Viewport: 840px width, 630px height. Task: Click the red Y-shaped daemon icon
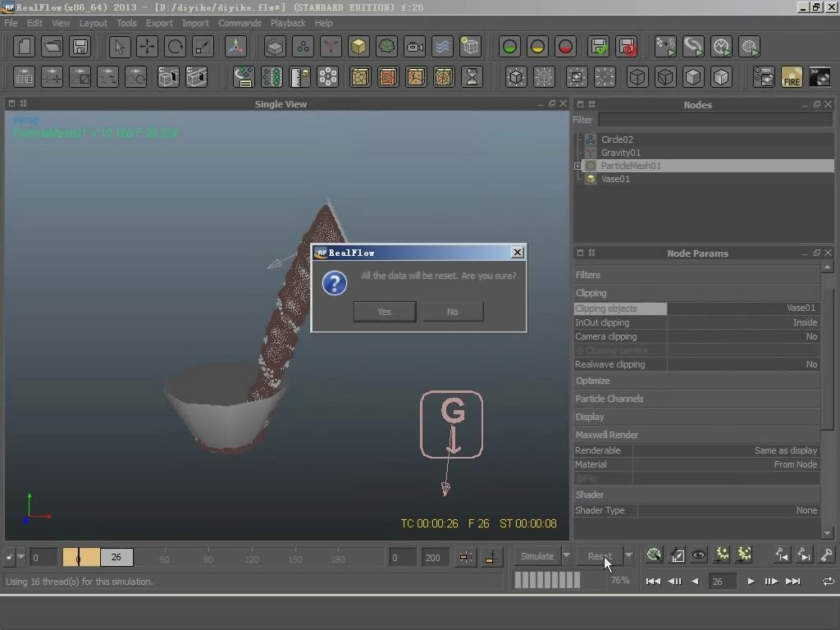(331, 47)
